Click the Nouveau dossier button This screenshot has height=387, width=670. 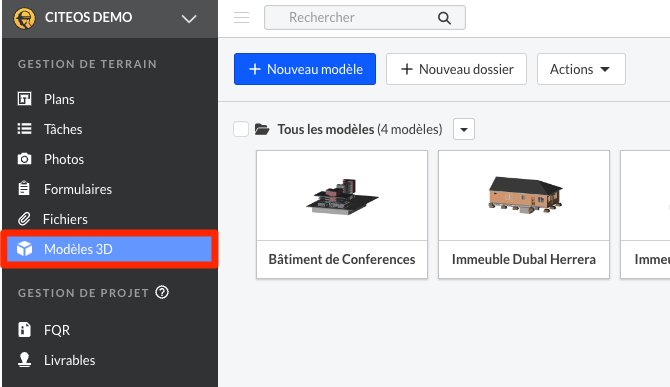tap(456, 69)
